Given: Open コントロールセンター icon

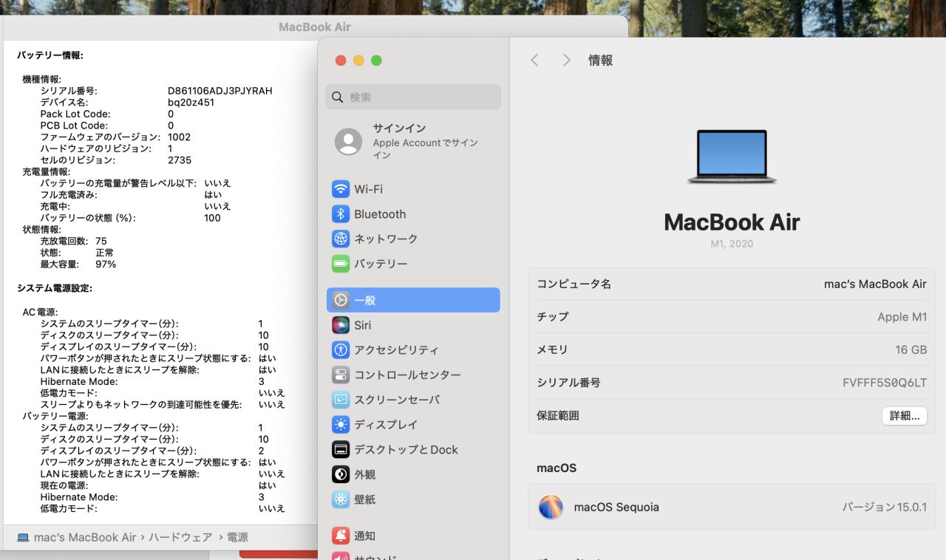Looking at the screenshot, I should coord(341,375).
